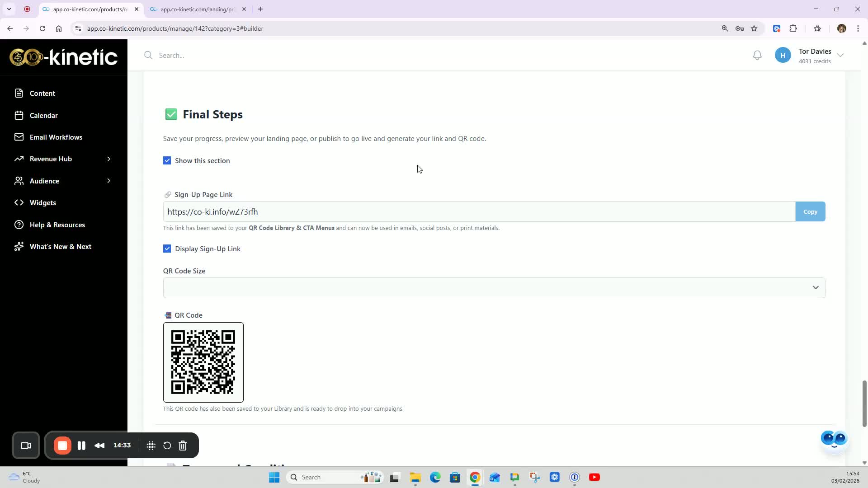Open Microsoft Edge from taskbar
This screenshot has width=868, height=488.
point(435,477)
